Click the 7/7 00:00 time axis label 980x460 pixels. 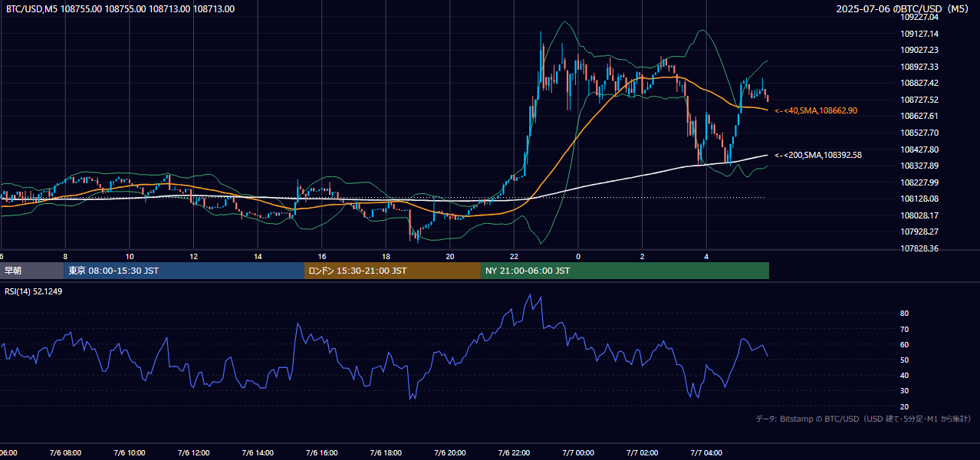click(578, 453)
